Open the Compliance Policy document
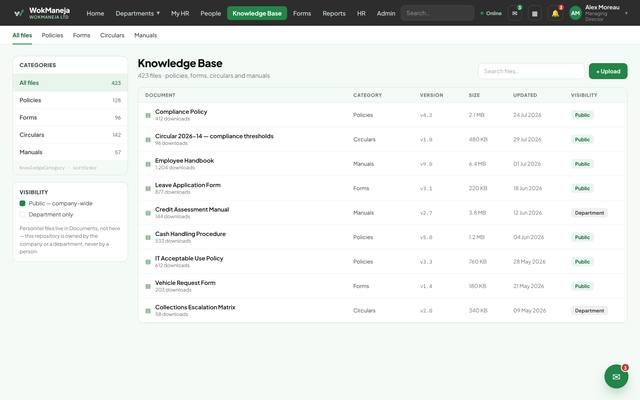This screenshot has height=400, width=640. pyautogui.click(x=181, y=111)
